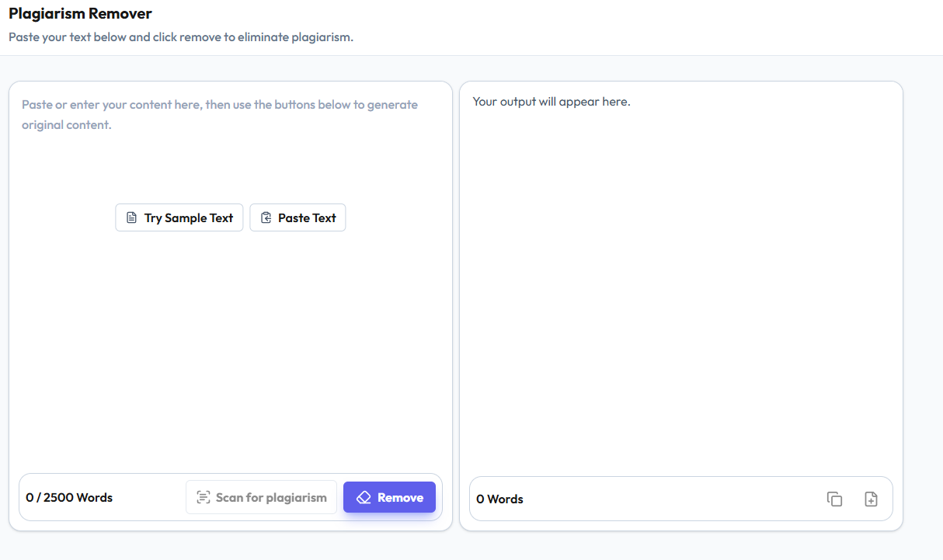Click the Try Sample Text button
943x560 pixels.
pyautogui.click(x=179, y=217)
